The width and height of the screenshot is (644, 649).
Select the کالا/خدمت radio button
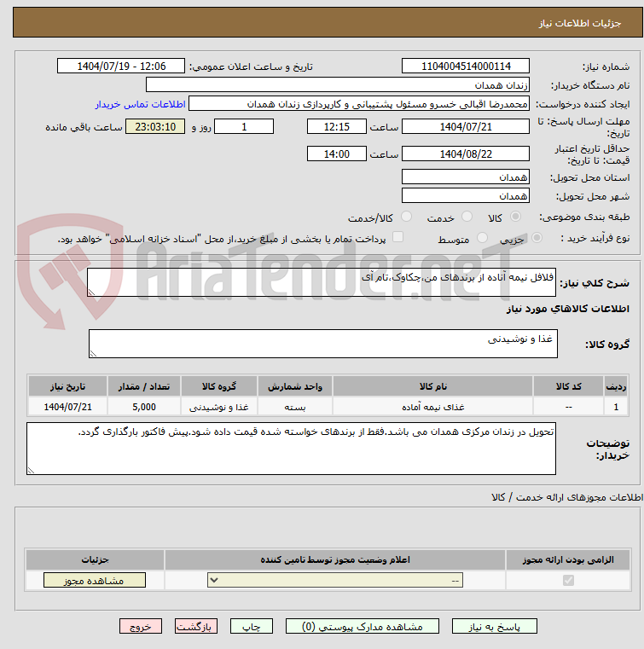(406, 217)
